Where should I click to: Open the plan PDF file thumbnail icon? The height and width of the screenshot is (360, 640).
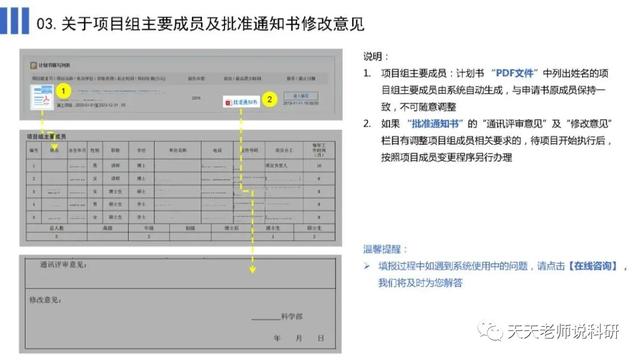point(42,96)
